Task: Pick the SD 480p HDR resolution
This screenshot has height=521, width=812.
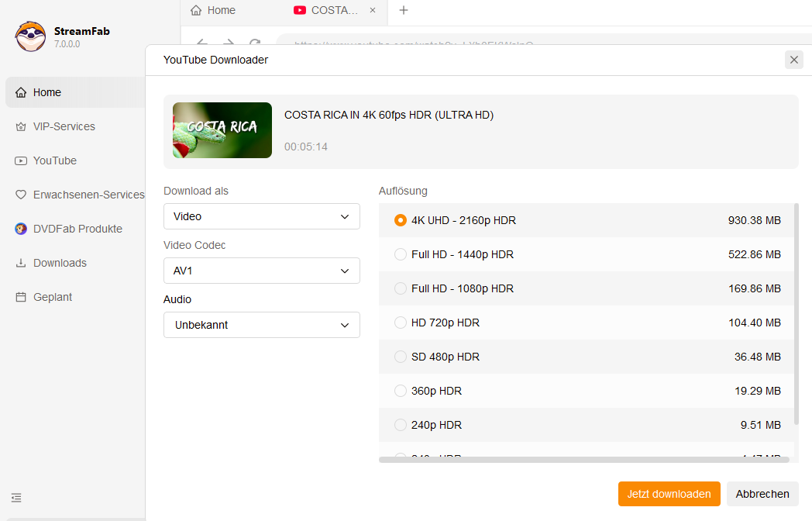Action: [401, 357]
